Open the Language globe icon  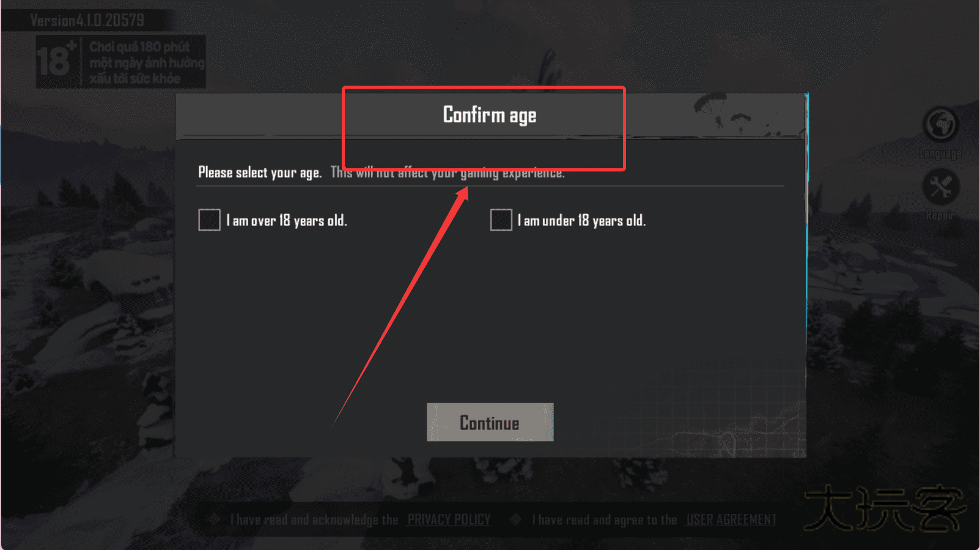940,125
